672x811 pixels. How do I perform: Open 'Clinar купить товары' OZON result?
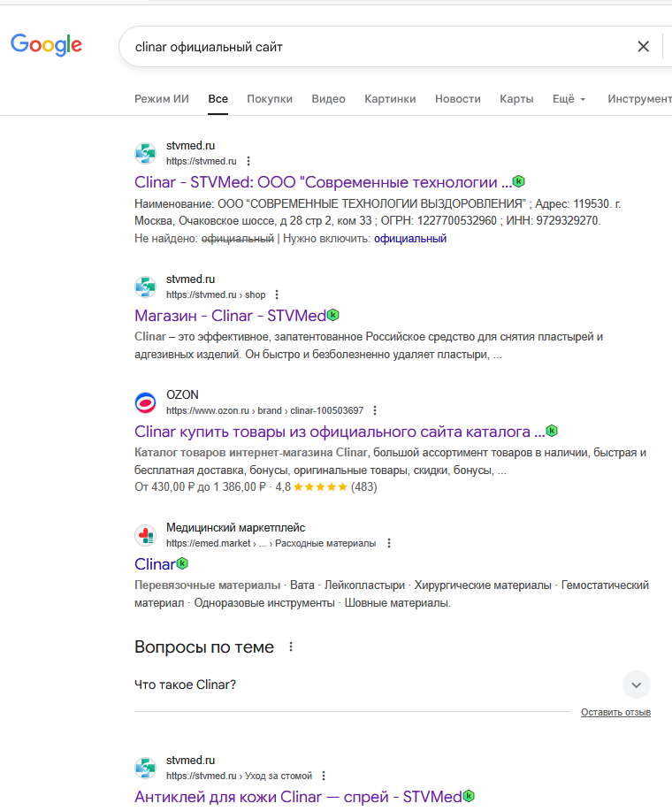(x=339, y=432)
